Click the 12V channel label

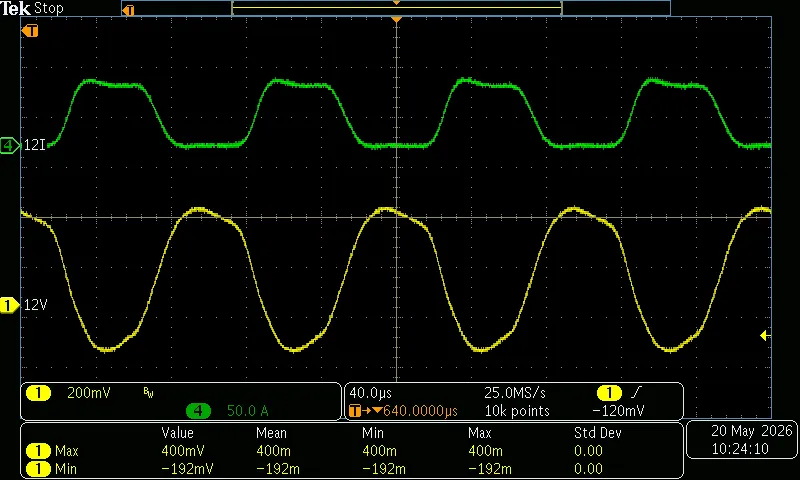tap(36, 305)
